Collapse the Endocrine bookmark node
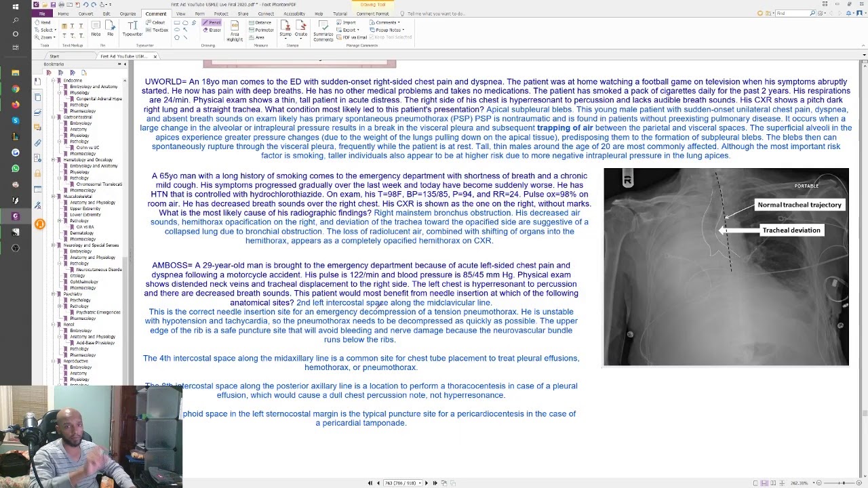This screenshot has height=488, width=868. [53, 81]
